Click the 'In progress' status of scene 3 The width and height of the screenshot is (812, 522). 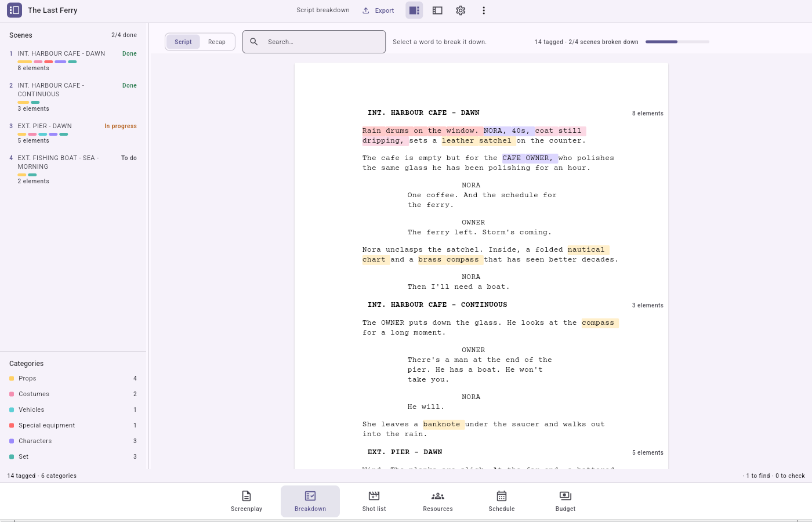pos(121,126)
